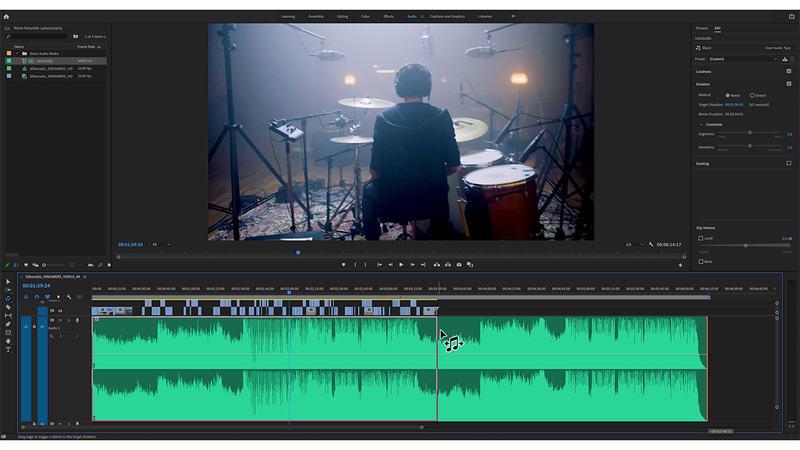
Task: Switch to the Effects workspace
Action: (388, 16)
